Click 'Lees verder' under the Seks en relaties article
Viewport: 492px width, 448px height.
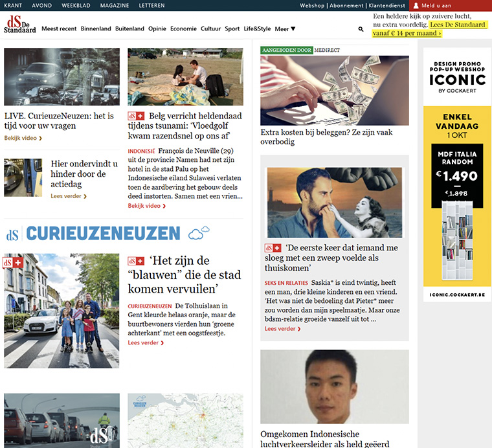pyautogui.click(x=282, y=329)
